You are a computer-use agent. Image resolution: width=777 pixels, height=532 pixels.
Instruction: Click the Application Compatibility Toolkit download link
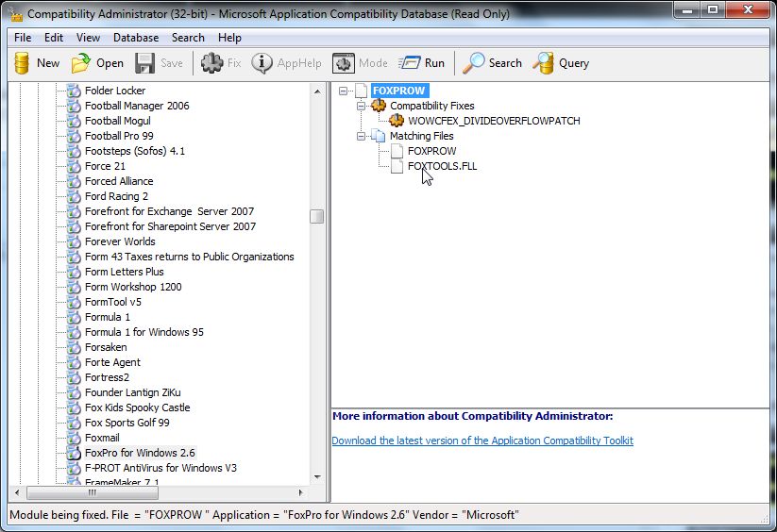click(482, 441)
